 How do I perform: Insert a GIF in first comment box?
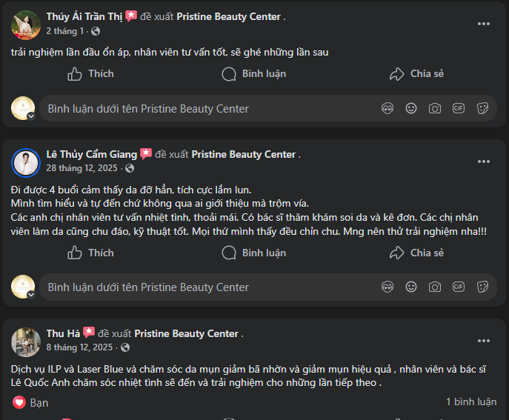point(459,108)
